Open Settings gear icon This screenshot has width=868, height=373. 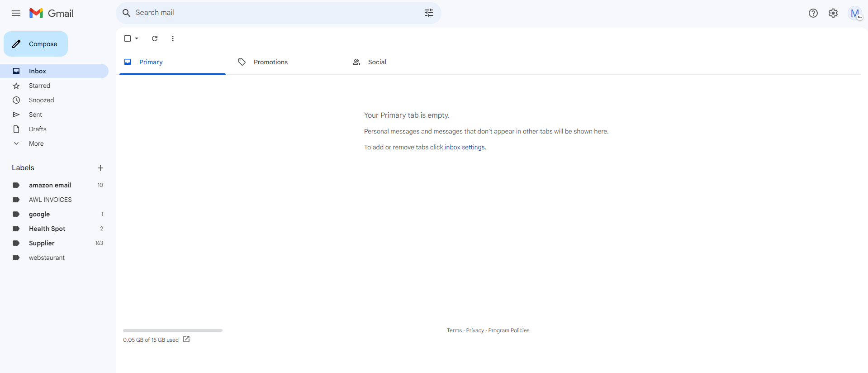[833, 13]
